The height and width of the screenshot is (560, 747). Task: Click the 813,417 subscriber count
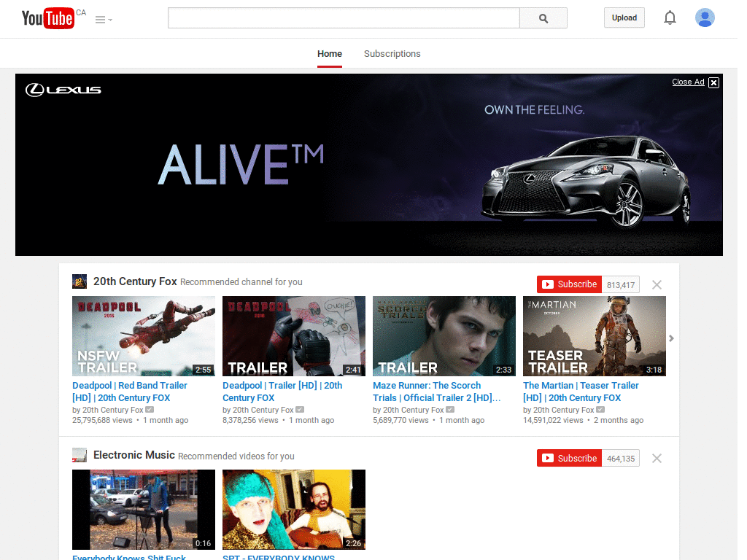pos(621,285)
